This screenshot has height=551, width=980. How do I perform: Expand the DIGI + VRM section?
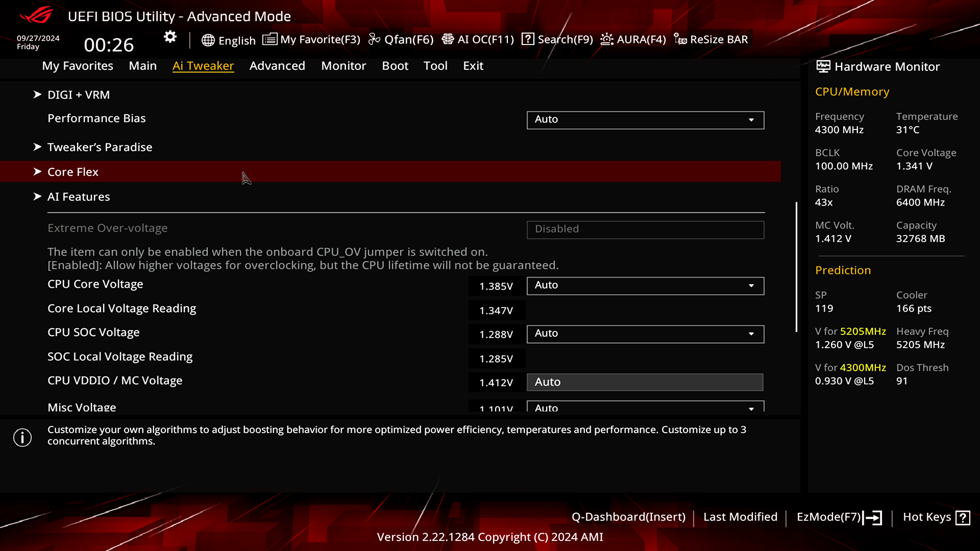[79, 94]
